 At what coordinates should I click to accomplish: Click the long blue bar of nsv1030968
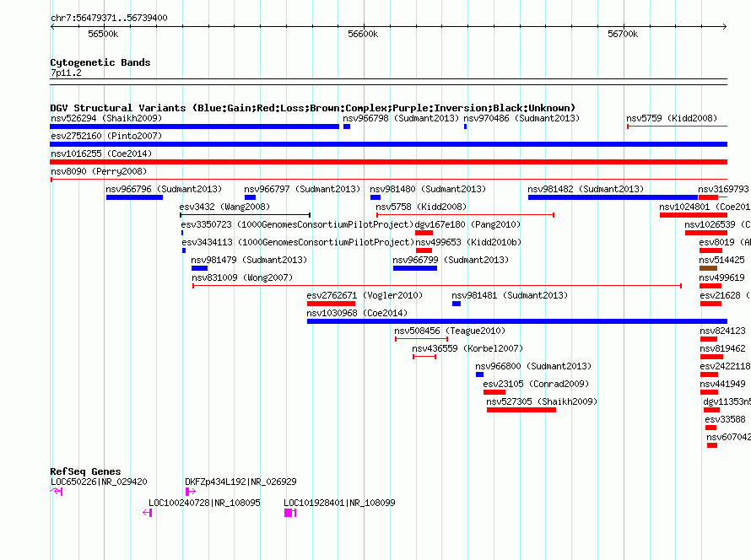[x=517, y=321]
